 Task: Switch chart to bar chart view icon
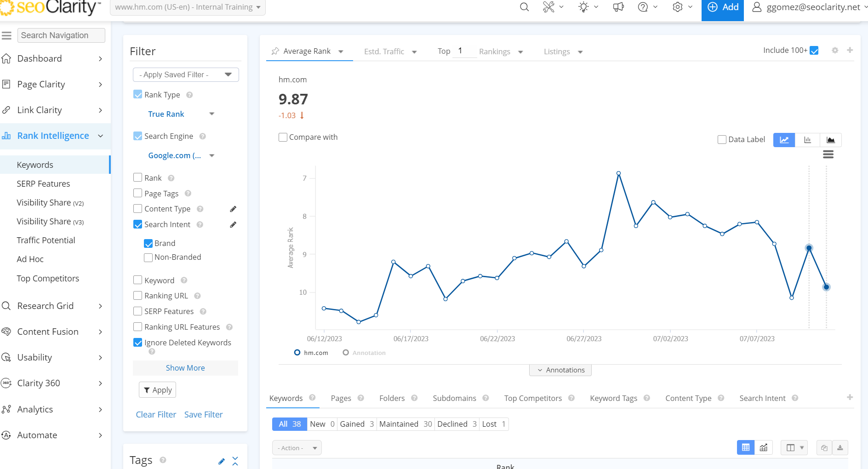[x=807, y=140]
